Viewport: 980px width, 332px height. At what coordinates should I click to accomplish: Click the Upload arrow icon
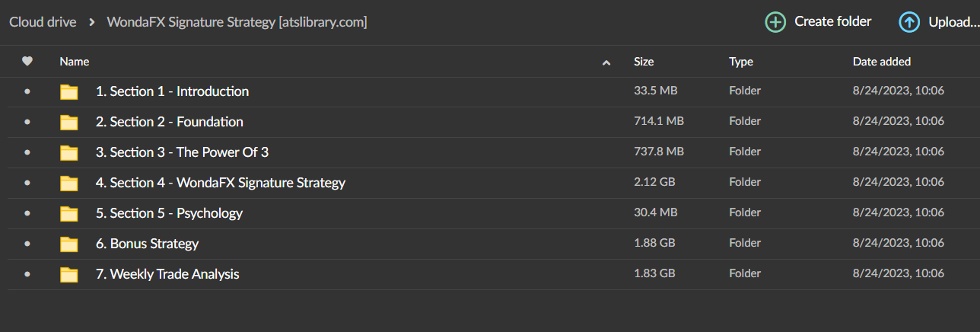[909, 22]
